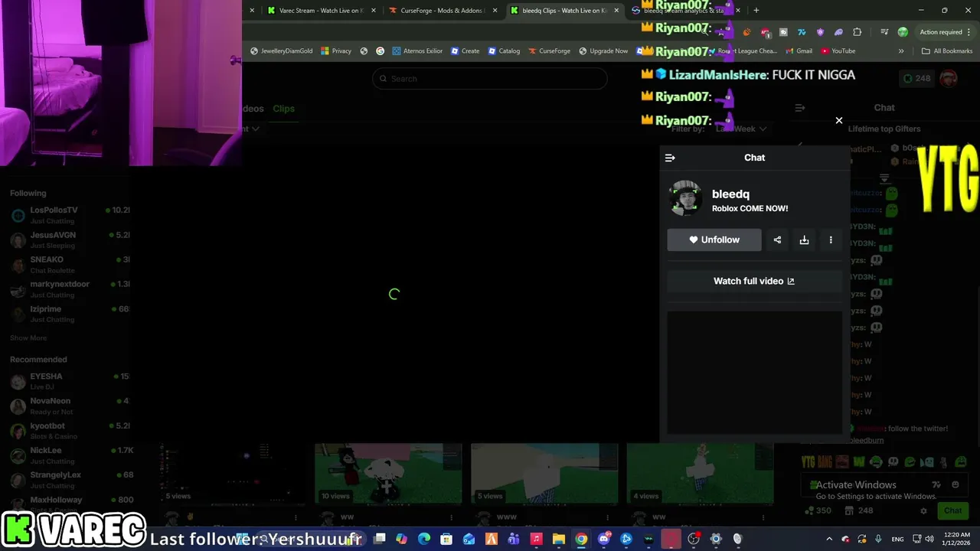The height and width of the screenshot is (551, 980).
Task: Open Chrome media controls icon
Action: click(x=884, y=32)
